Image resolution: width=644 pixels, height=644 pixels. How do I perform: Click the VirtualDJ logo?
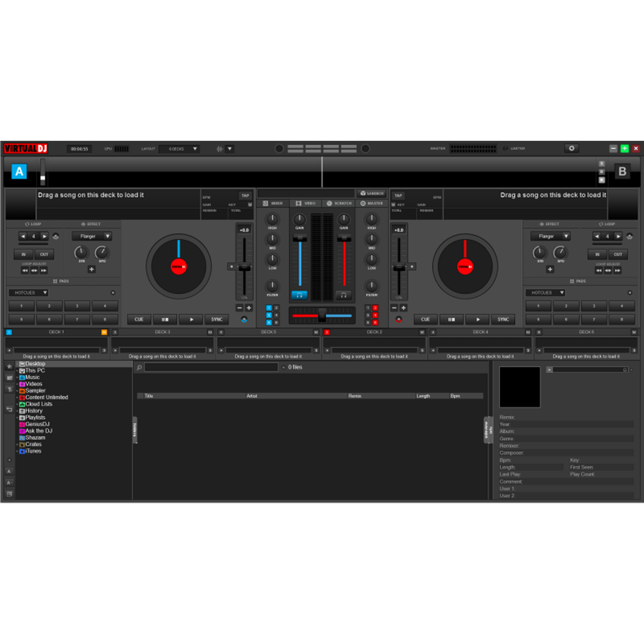(x=26, y=148)
